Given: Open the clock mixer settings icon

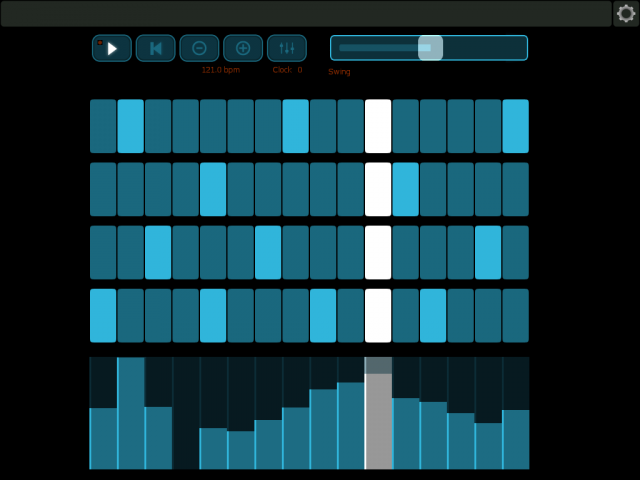Looking at the screenshot, I should click(287, 48).
